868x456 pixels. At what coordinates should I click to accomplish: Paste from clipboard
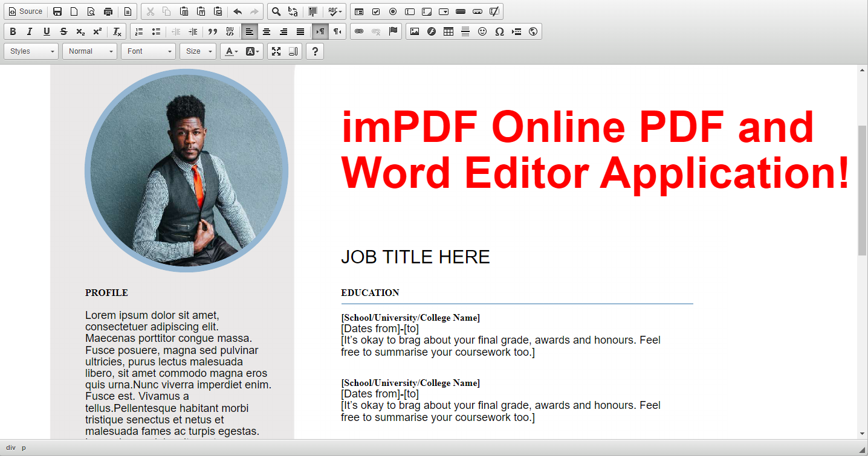point(184,11)
